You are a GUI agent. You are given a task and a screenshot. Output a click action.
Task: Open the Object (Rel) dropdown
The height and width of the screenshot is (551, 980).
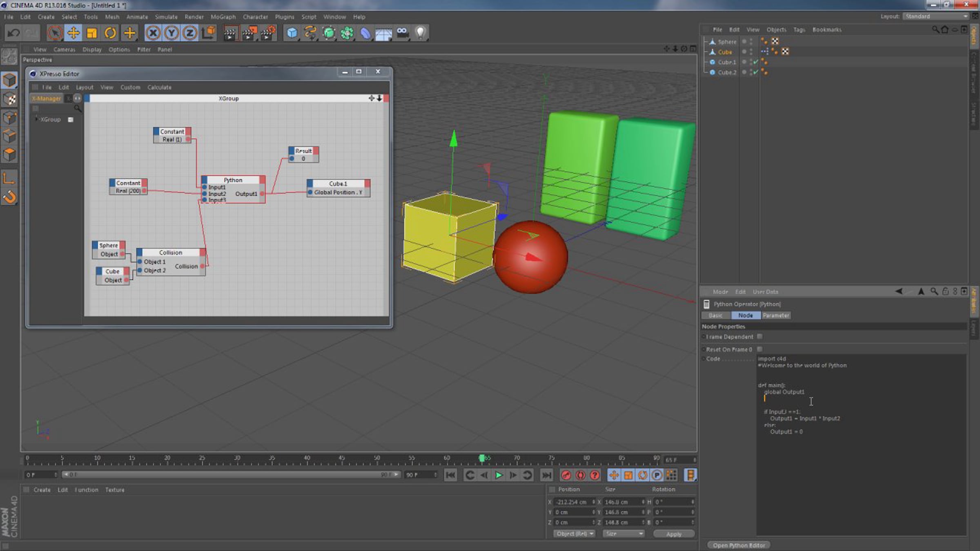[575, 534]
